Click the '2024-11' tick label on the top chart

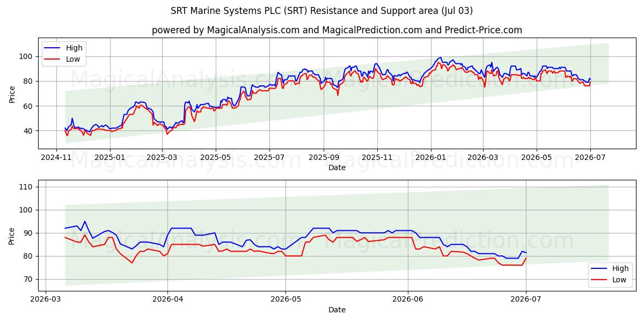(56, 158)
